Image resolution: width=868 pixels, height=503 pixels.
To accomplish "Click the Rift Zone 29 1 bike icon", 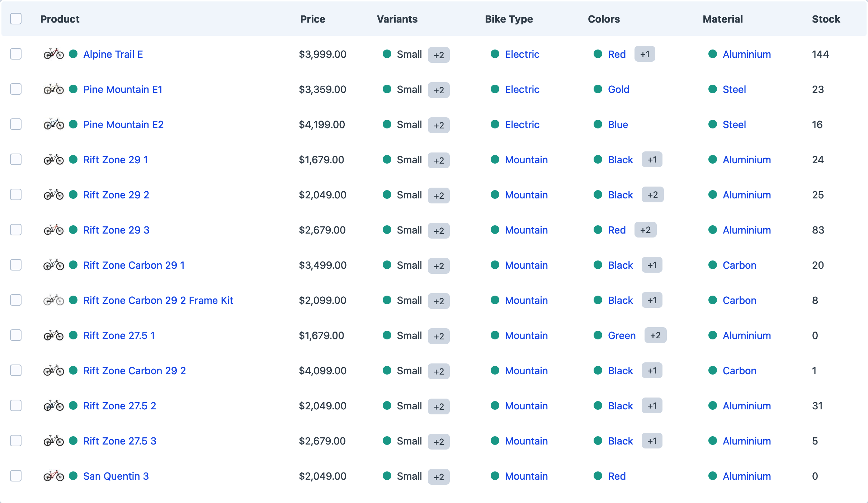I will tap(54, 160).
